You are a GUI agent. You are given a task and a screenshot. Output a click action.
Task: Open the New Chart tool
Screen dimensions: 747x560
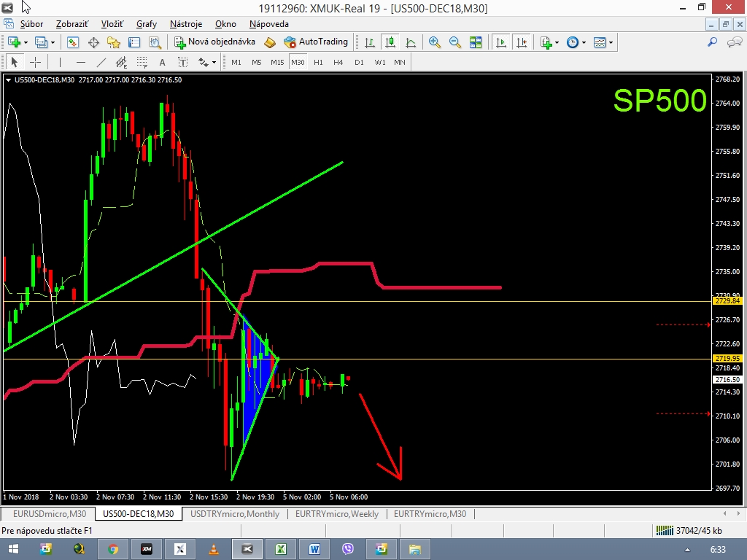(x=14, y=42)
